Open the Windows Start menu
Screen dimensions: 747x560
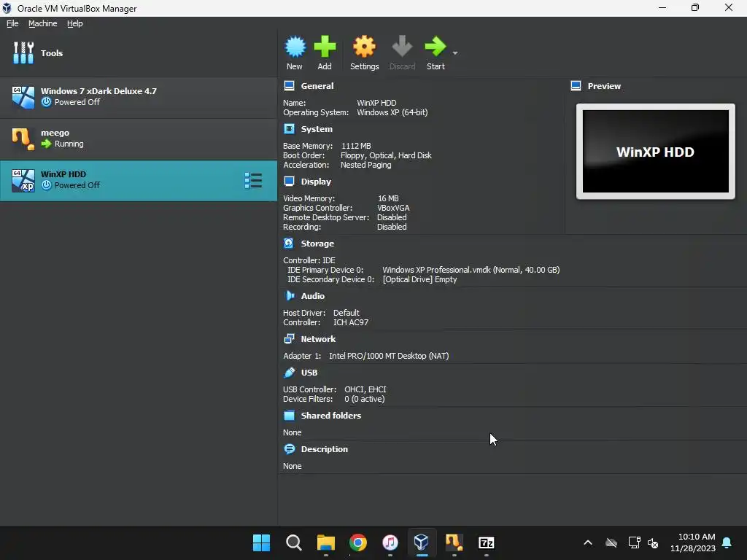tap(262, 542)
